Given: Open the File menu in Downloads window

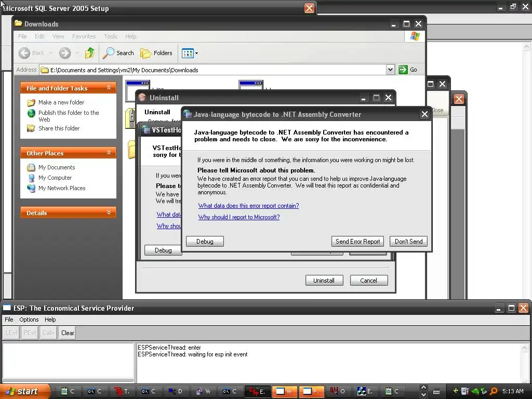Looking at the screenshot, I should 22,36.
